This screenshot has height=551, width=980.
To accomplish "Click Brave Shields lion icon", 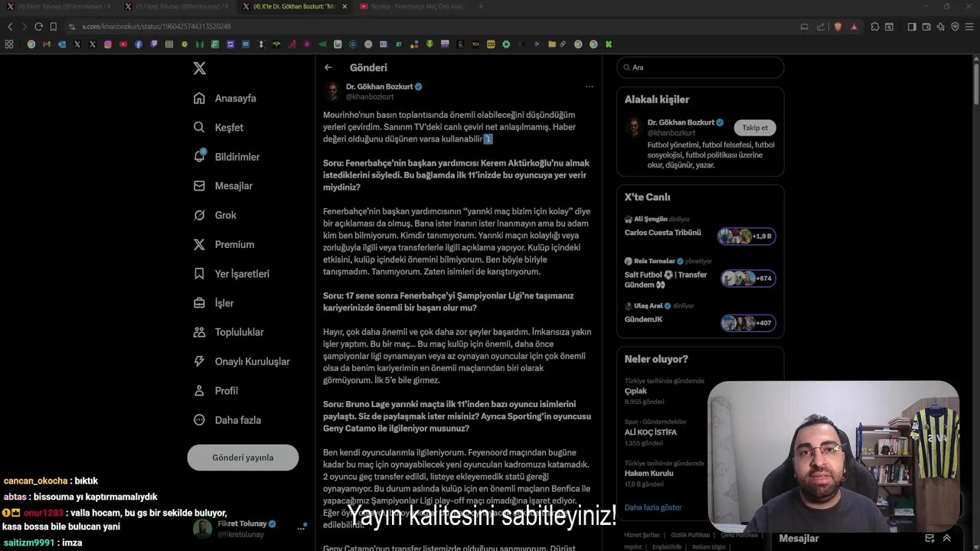I will (x=838, y=26).
